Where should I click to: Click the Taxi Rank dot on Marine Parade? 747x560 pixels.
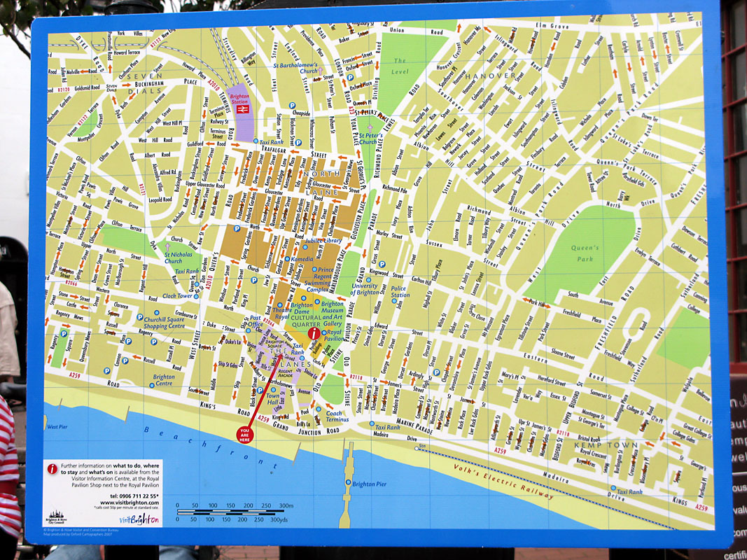[x=372, y=423]
